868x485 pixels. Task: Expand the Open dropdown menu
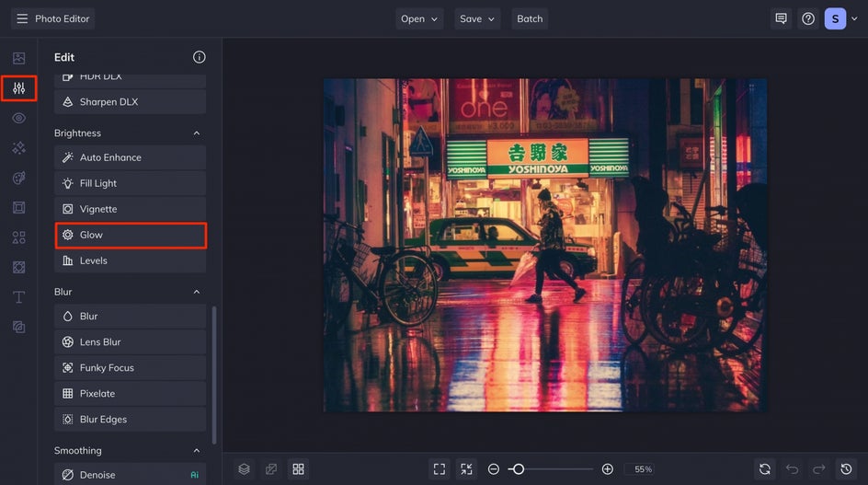419,18
